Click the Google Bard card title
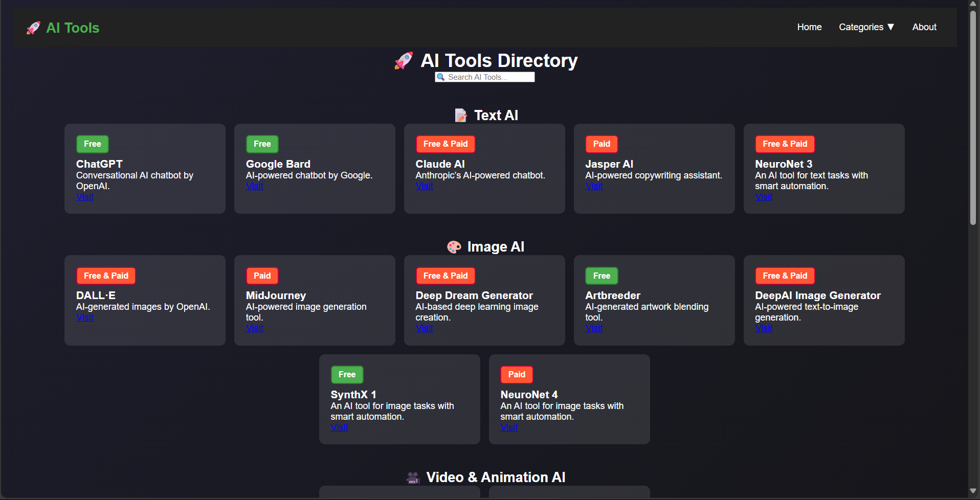 (278, 164)
